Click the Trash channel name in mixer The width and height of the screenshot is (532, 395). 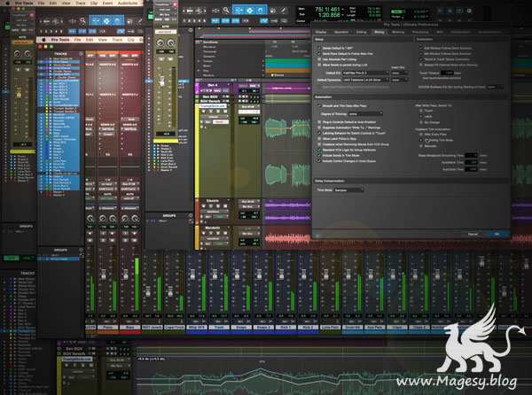pos(219,327)
